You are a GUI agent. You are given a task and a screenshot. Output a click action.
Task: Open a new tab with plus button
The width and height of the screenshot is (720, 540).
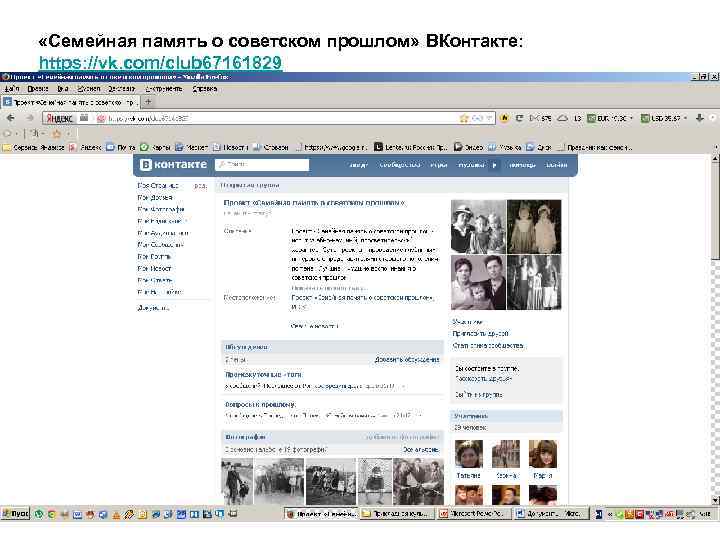coord(148,101)
